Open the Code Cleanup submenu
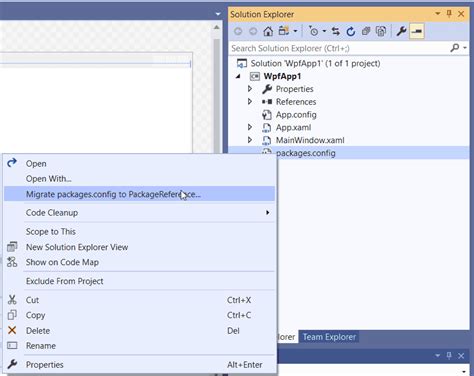 (139, 213)
